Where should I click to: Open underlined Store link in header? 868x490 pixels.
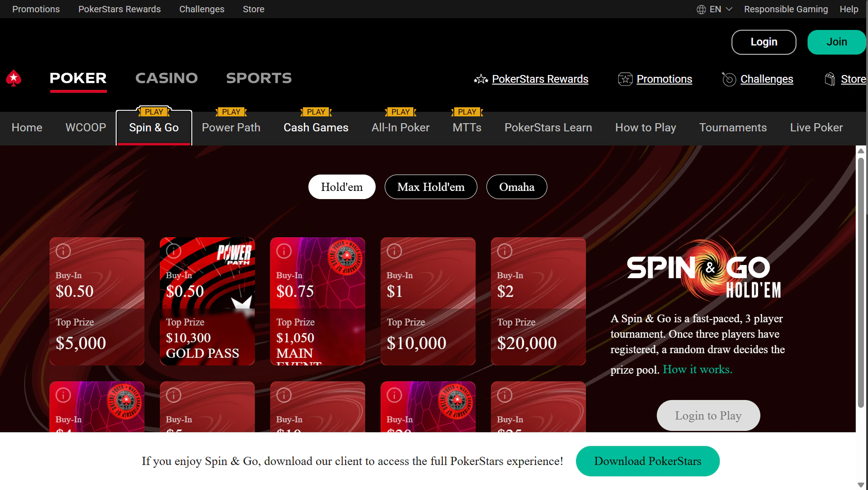[x=853, y=79]
